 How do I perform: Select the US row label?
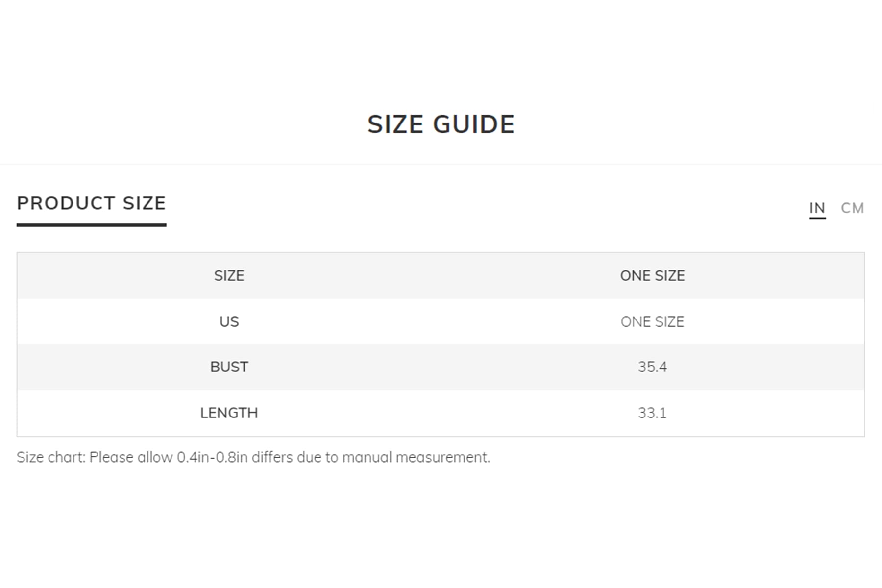tap(229, 322)
